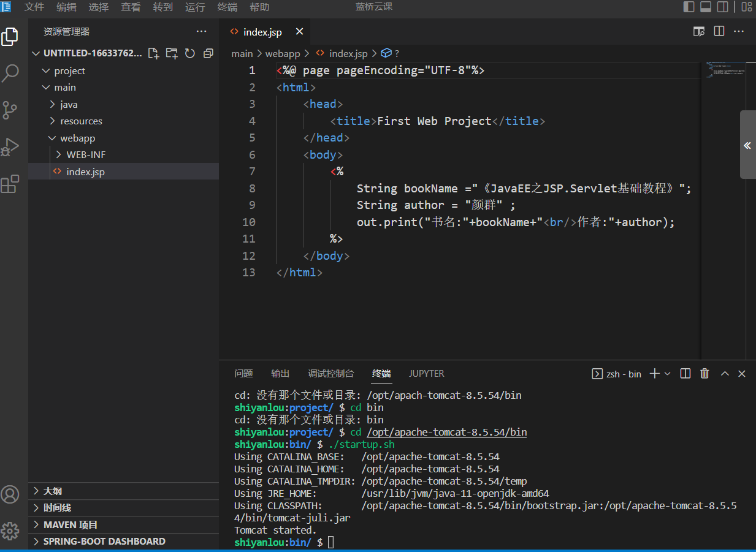This screenshot has height=552, width=756.
Task: Click the editor minimap preview
Action: (725, 70)
